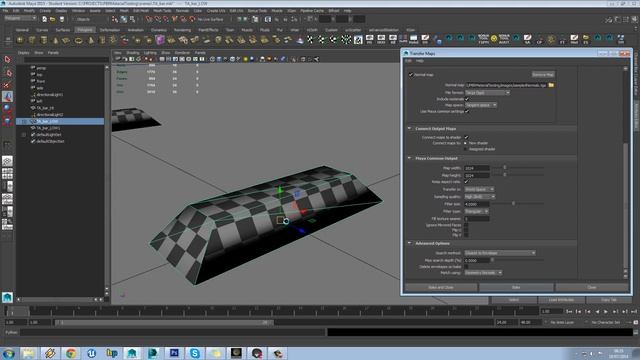Collapse the Advanced Options section
Image resolution: width=640 pixels, height=360 pixels.
pos(409,243)
